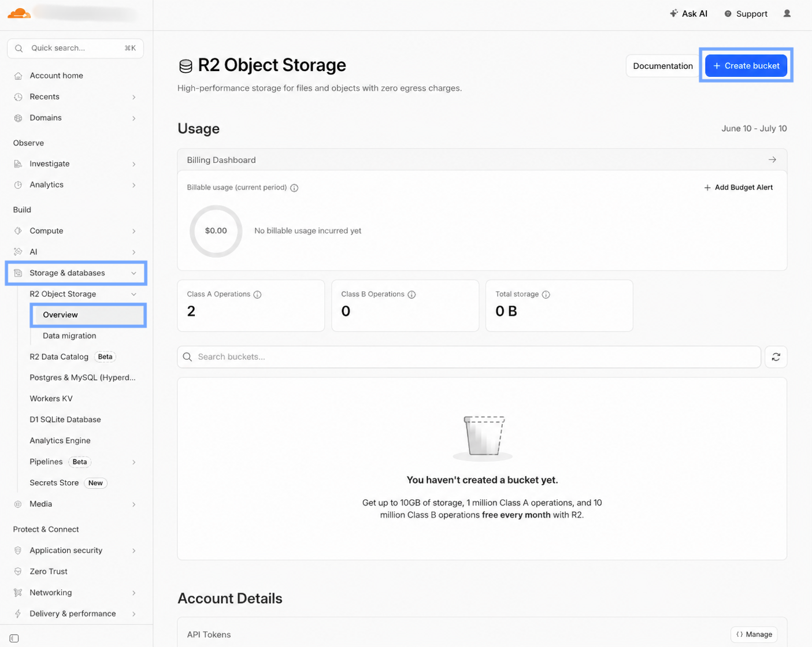Open Workers KV menu item
Image resolution: width=812 pixels, height=647 pixels.
pos(51,399)
